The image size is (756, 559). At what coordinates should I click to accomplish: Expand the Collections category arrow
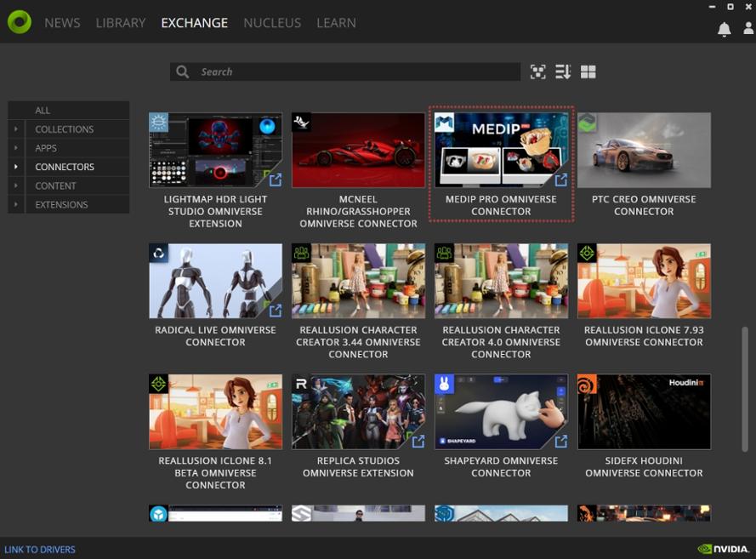tap(16, 129)
